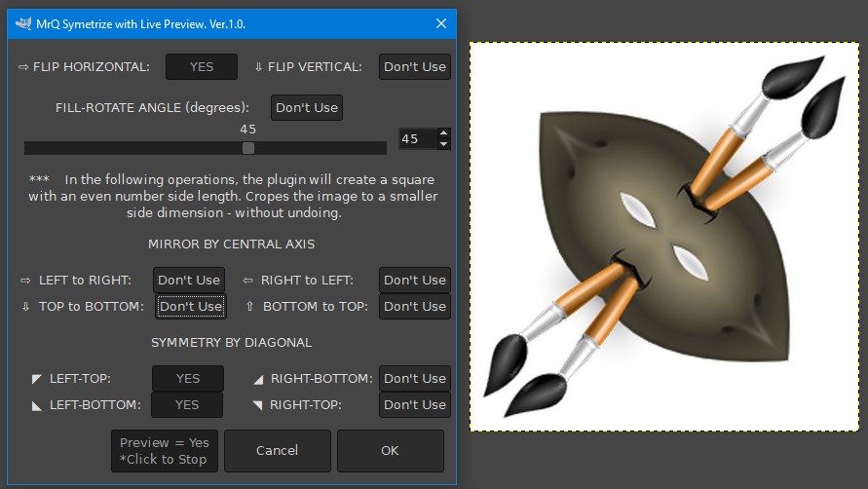
Task: Click the Cancel button
Action: (278, 451)
